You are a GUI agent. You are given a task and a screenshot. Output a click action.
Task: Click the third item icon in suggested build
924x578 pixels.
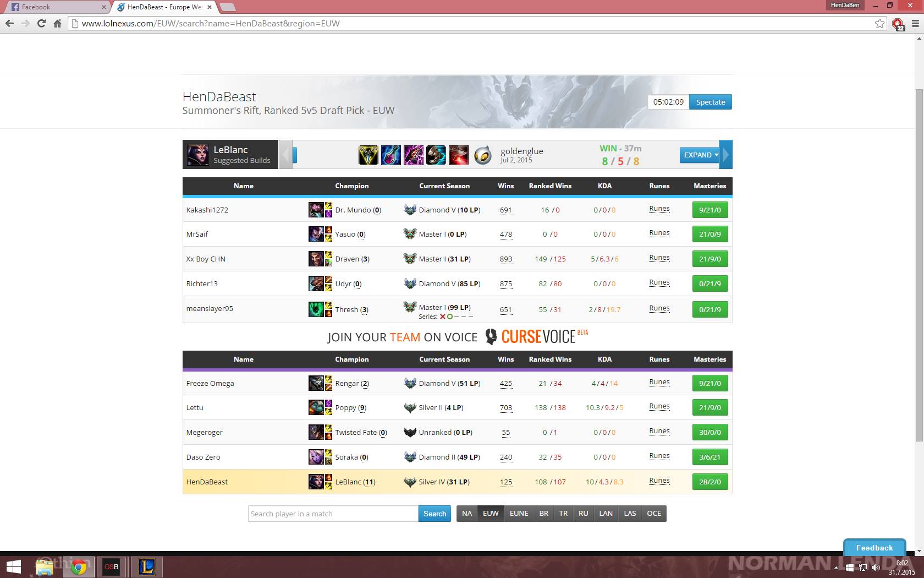[413, 155]
